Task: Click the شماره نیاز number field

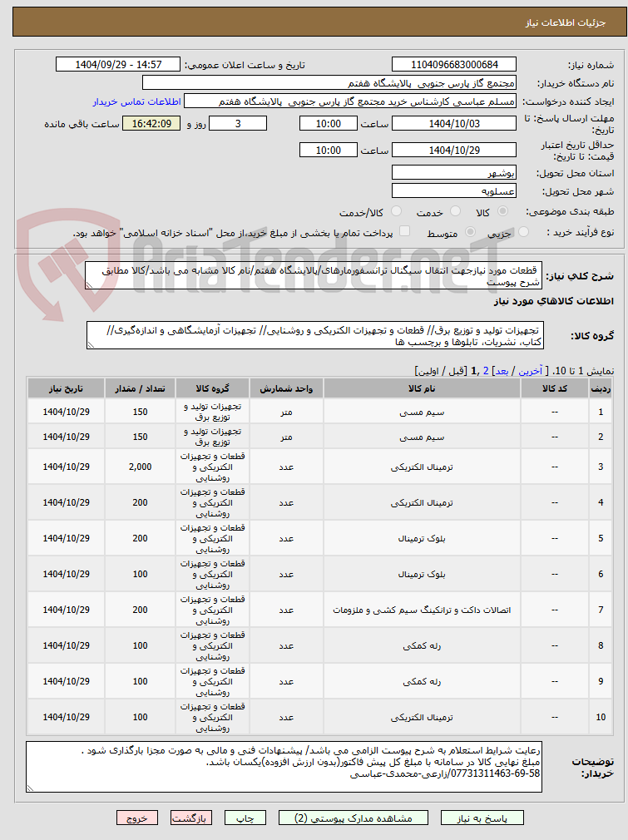Action: click(454, 64)
